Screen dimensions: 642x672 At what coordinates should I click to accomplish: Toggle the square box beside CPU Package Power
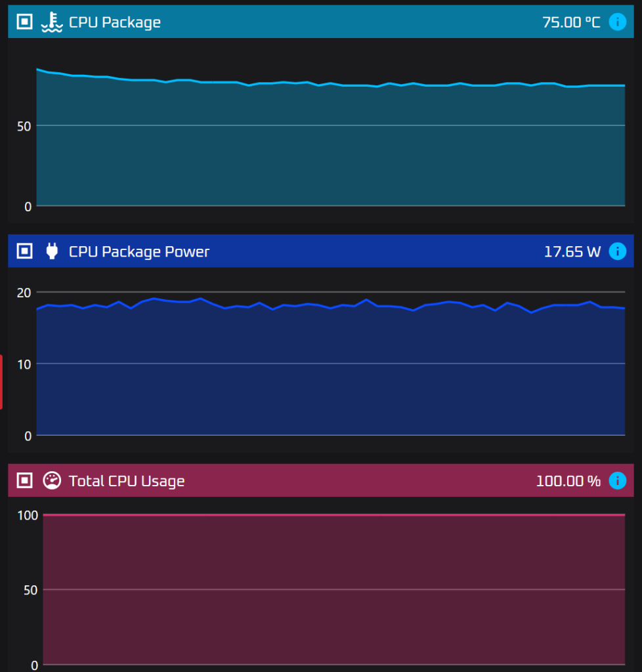[x=24, y=251]
